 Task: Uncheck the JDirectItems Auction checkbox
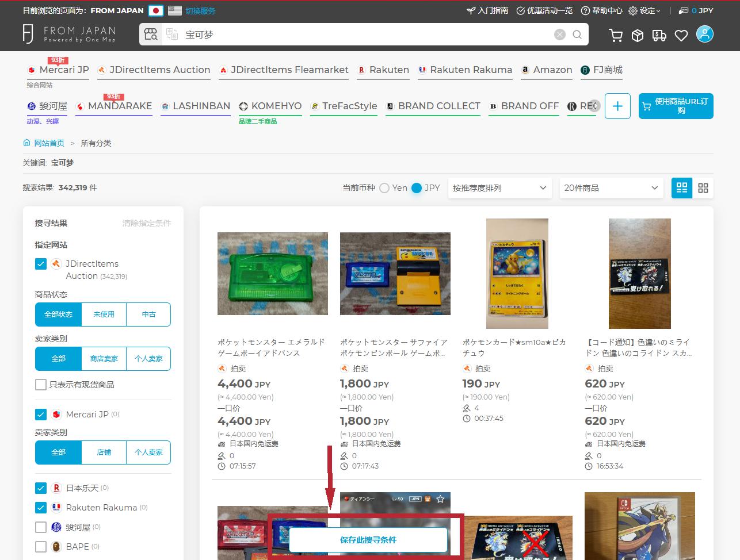[41, 264]
